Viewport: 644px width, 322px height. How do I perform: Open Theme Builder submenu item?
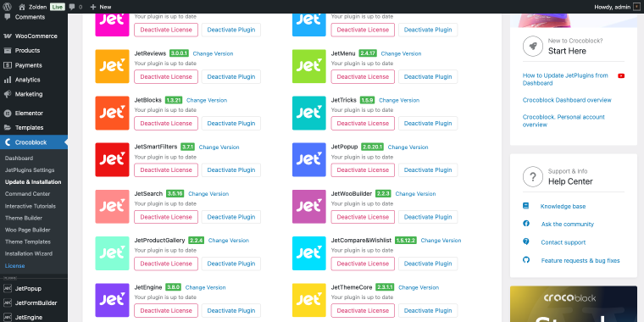pyautogui.click(x=24, y=218)
